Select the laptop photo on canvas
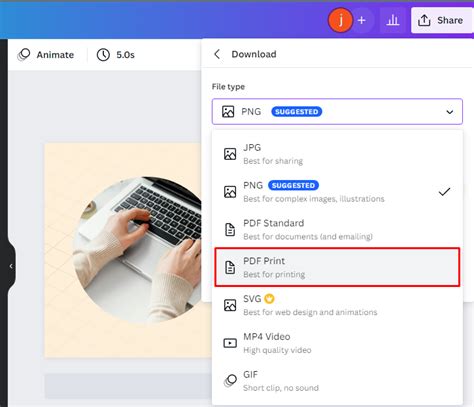The height and width of the screenshot is (407, 474). 139,250
